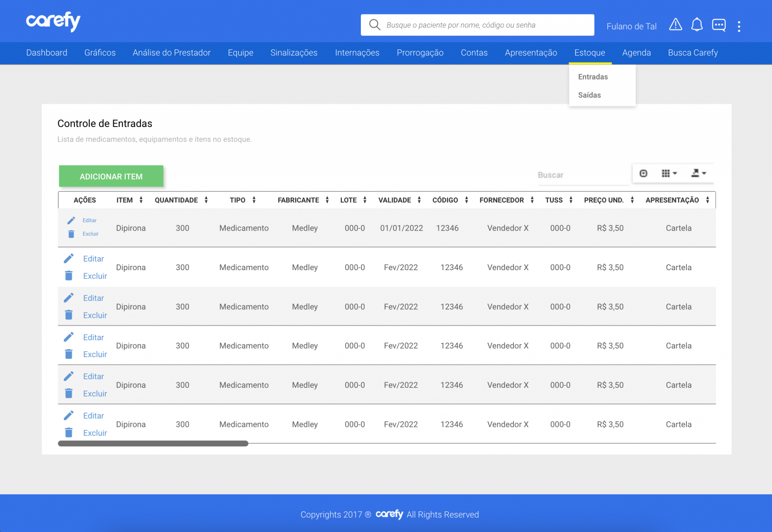Viewport: 772px width, 532px height.
Task: Open notifications via the bell icon
Action: pyautogui.click(x=697, y=25)
